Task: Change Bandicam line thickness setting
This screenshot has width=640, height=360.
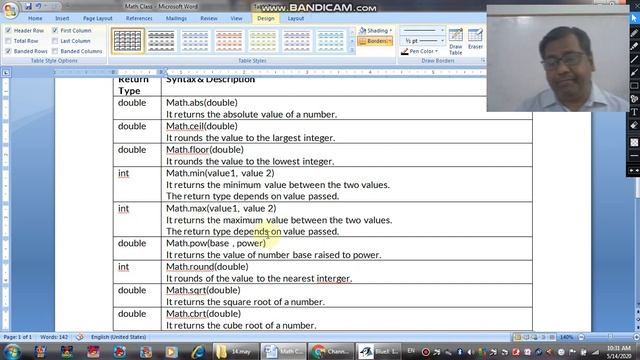Action: pos(634,156)
